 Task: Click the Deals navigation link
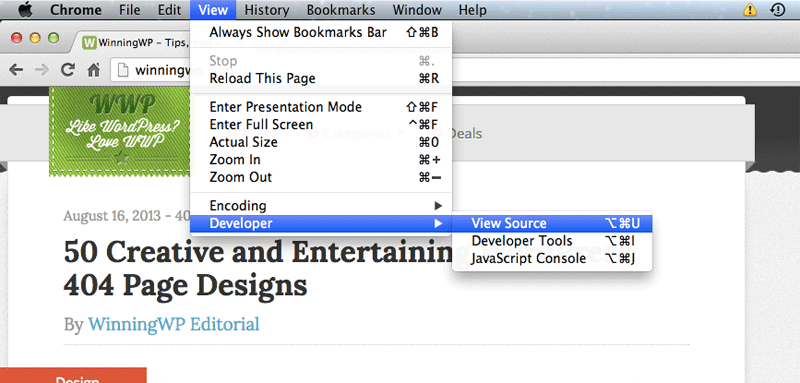pyautogui.click(x=465, y=134)
